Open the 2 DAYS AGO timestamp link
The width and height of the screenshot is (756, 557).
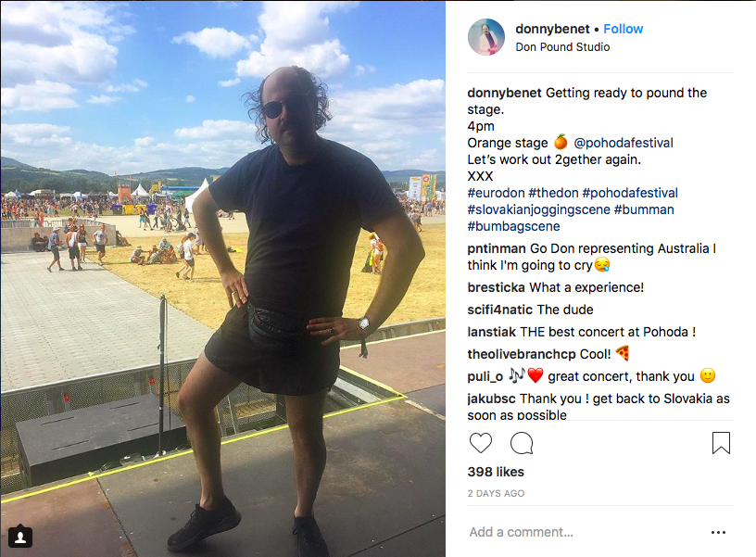496,493
